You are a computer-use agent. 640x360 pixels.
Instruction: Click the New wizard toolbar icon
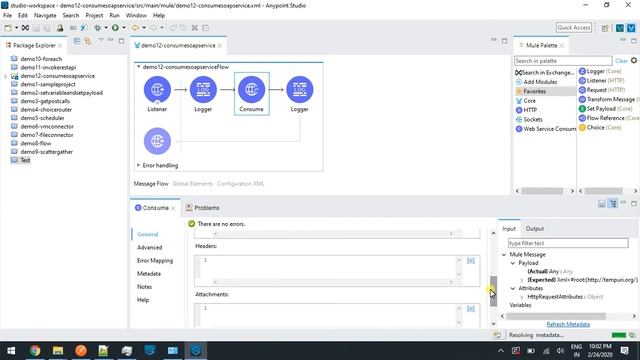pos(8,28)
